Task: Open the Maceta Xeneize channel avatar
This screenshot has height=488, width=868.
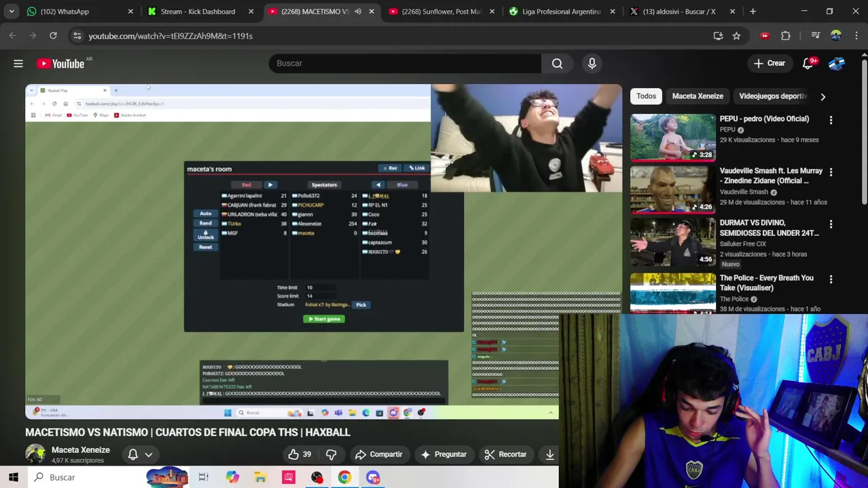Action: coord(35,454)
